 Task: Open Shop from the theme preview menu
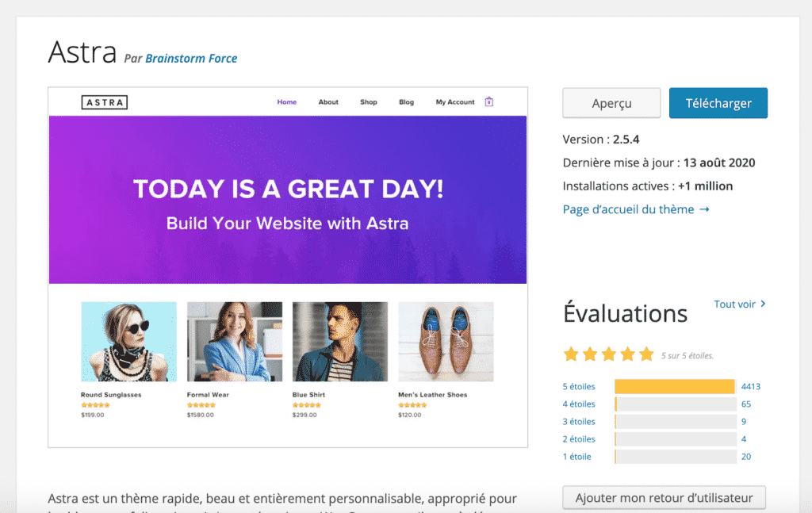tap(368, 101)
